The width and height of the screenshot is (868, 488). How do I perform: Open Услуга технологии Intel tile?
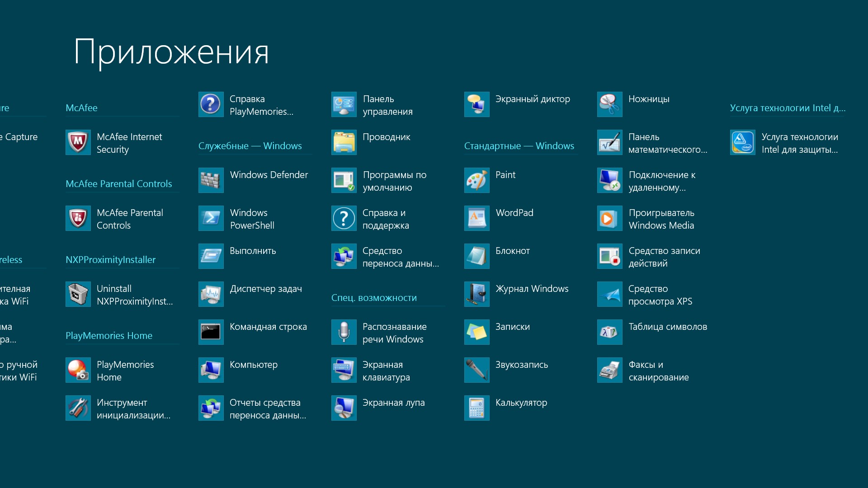[x=742, y=142]
